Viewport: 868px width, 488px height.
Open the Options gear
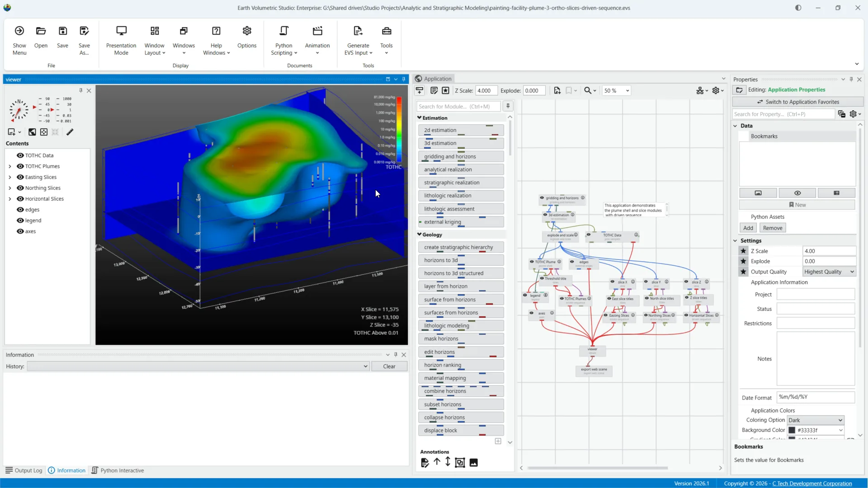pos(247,31)
